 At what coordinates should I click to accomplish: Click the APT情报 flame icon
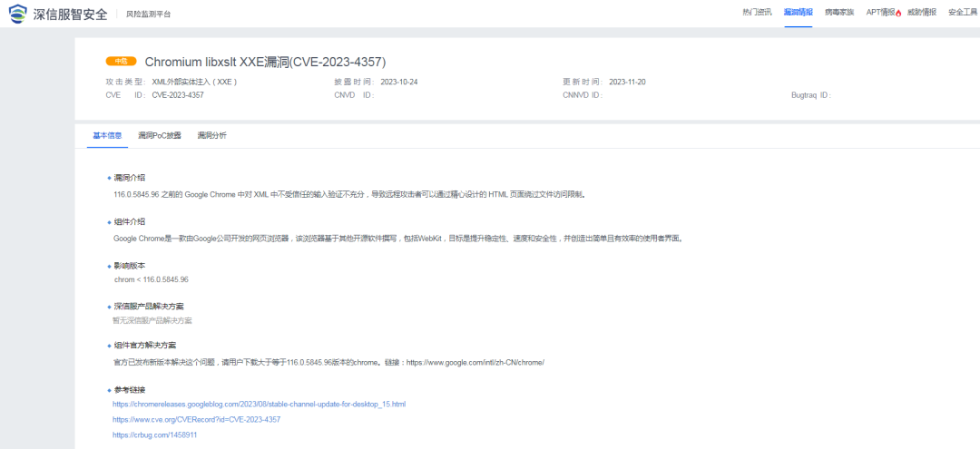898,13
